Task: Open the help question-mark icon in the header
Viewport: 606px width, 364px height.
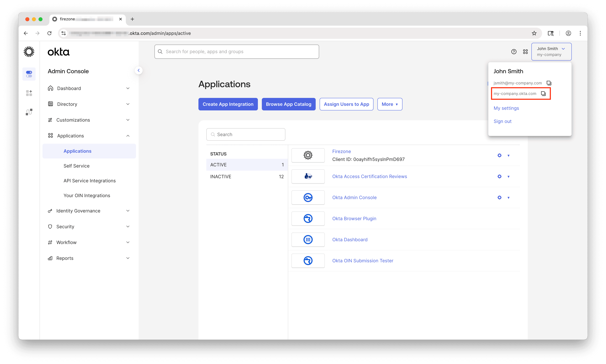Action: click(514, 52)
